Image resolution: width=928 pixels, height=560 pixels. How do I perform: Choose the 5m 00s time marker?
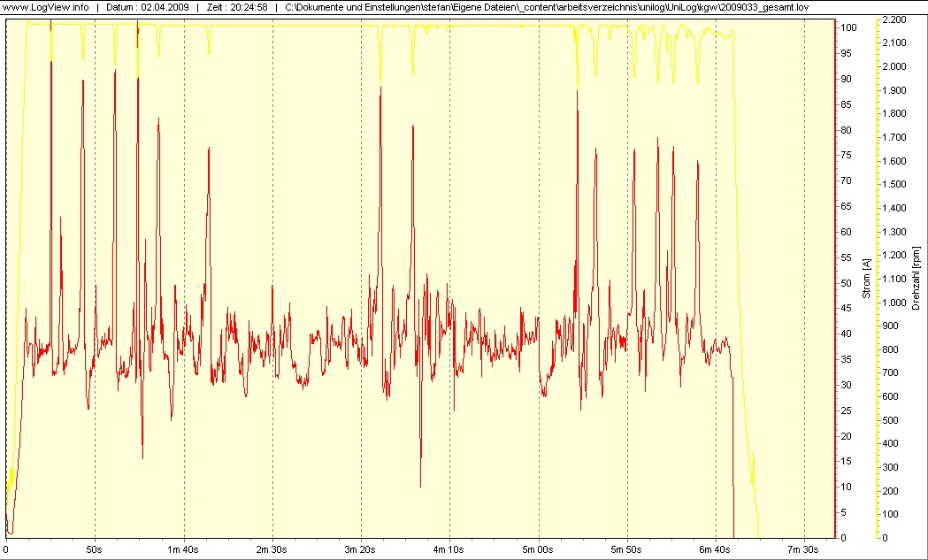pos(538,549)
